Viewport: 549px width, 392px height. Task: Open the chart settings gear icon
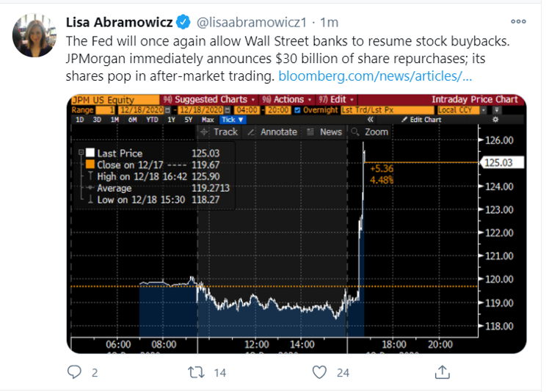pyautogui.click(x=495, y=120)
